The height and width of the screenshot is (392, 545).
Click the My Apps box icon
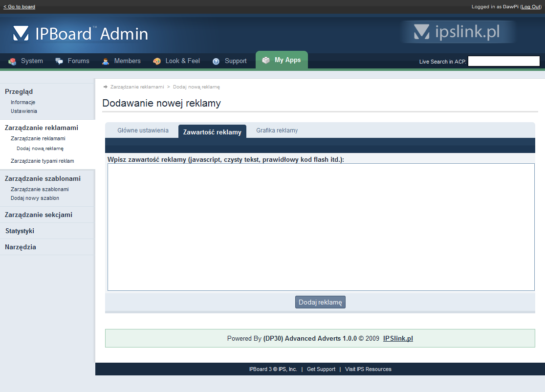coord(266,61)
